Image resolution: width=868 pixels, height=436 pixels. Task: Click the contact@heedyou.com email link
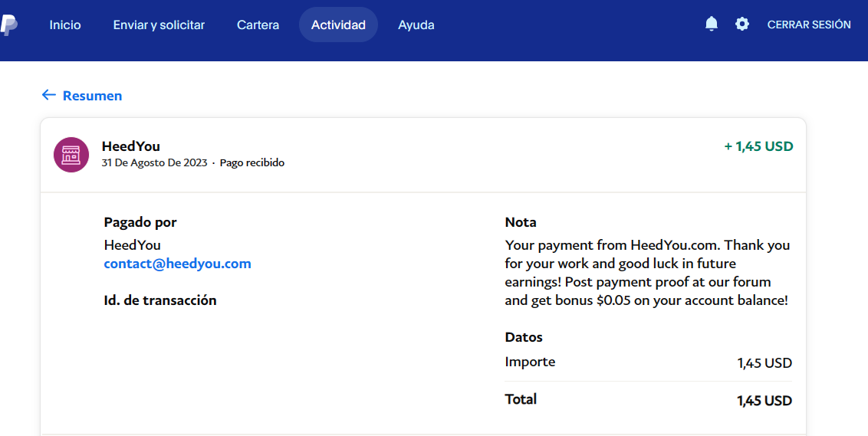(178, 264)
